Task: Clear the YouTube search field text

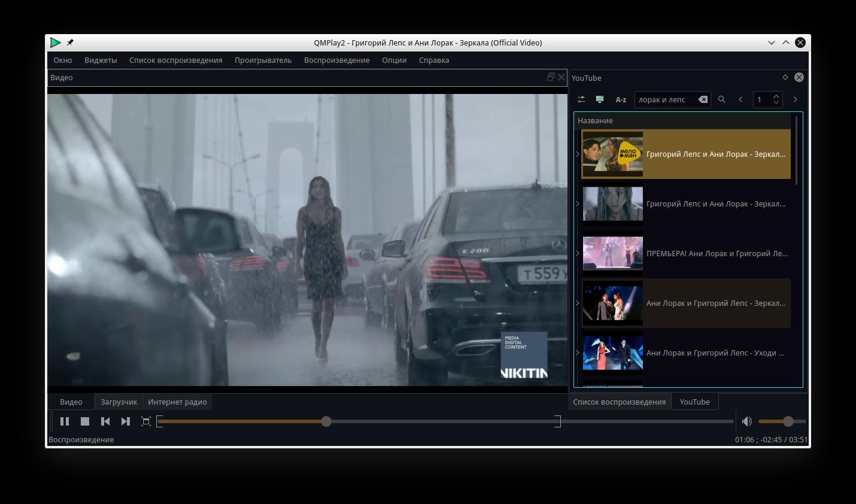Action: point(703,99)
